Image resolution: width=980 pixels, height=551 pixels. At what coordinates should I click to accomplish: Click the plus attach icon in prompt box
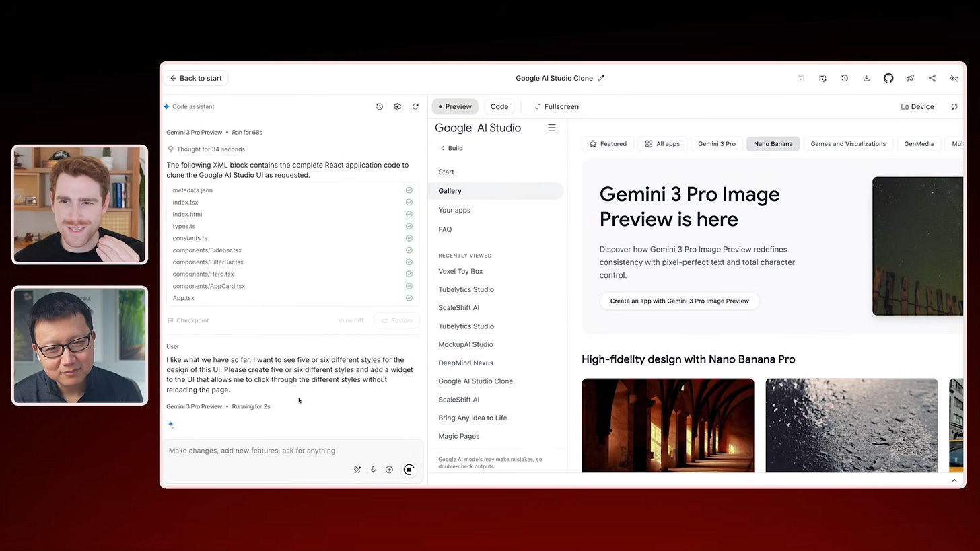pos(389,470)
